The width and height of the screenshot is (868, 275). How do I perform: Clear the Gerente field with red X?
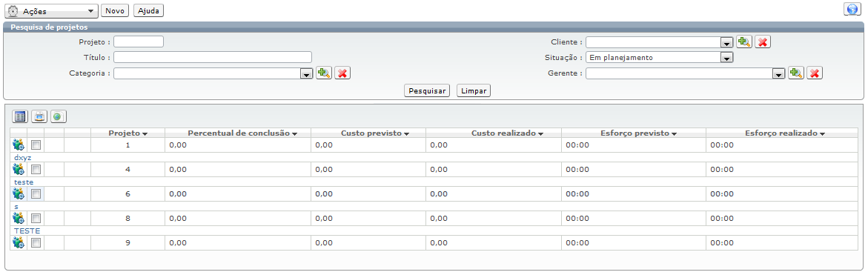pos(815,73)
